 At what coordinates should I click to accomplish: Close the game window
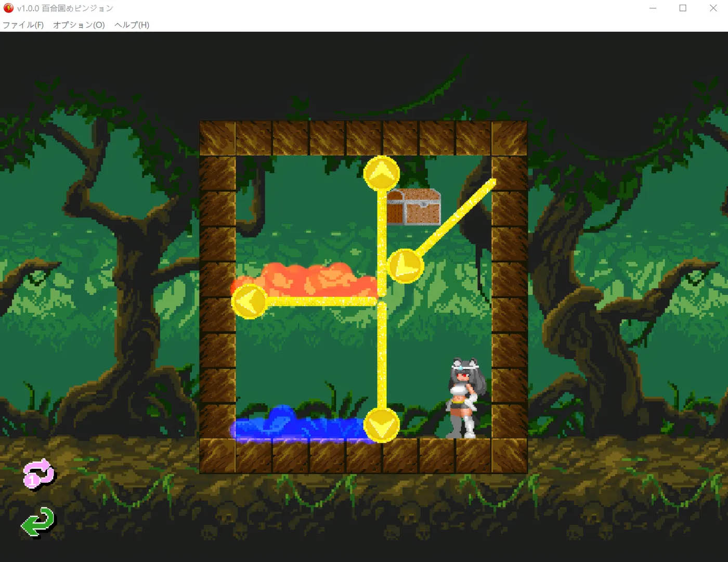(x=713, y=8)
